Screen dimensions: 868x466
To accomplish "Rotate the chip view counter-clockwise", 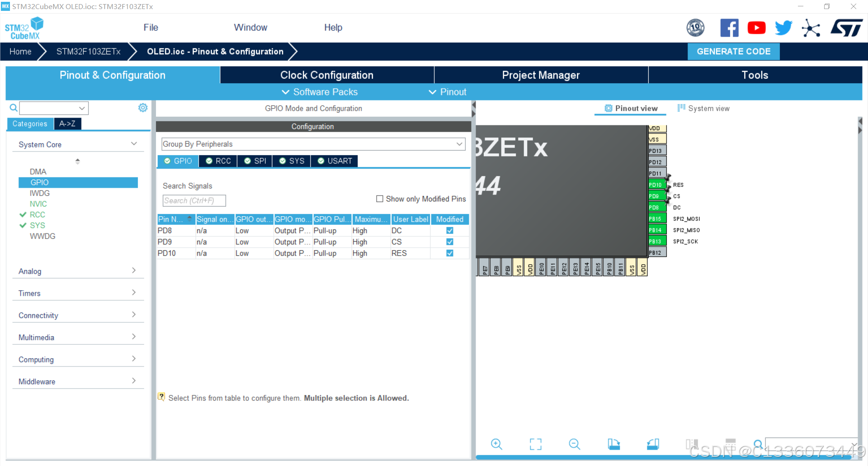I will pos(653,444).
